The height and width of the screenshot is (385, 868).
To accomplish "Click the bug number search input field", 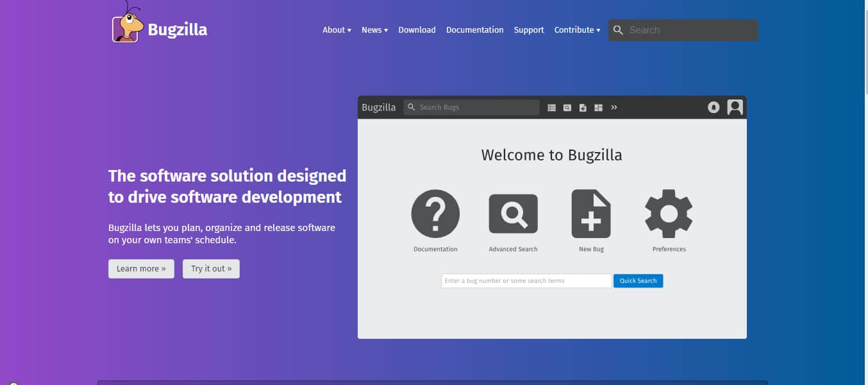I will [x=526, y=281].
